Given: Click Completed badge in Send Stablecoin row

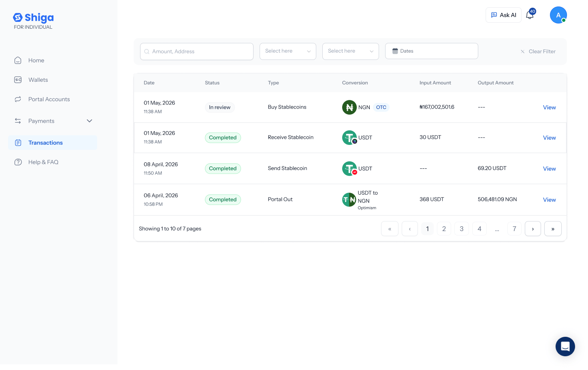Looking at the screenshot, I should [223, 168].
